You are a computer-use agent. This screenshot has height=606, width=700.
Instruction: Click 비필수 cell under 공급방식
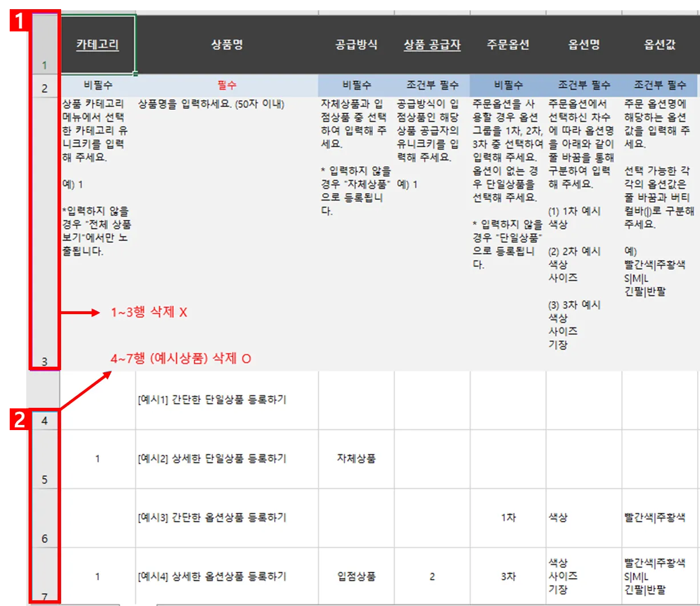click(356, 86)
